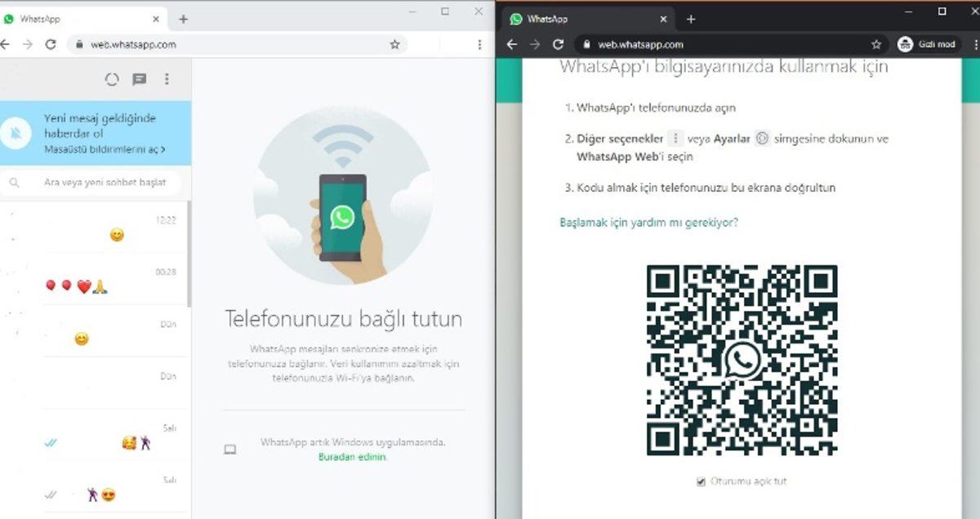Open a new tab with the plus button
The width and height of the screenshot is (980, 519).
tap(691, 18)
